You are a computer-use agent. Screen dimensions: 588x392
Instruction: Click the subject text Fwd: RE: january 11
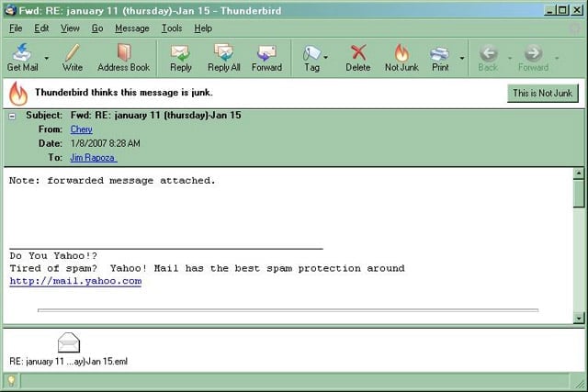(x=155, y=115)
